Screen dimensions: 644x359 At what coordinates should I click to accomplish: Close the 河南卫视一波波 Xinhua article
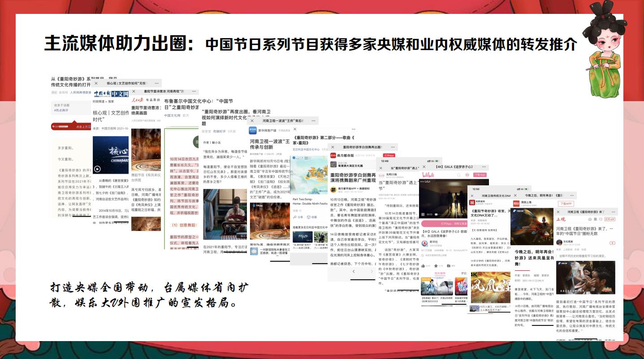click(x=252, y=120)
